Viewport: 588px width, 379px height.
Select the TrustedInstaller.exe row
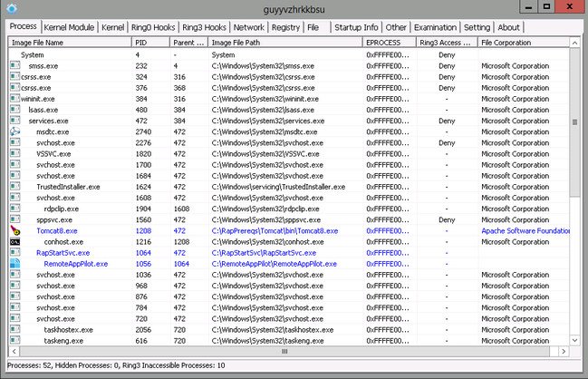pyautogui.click(x=68, y=186)
